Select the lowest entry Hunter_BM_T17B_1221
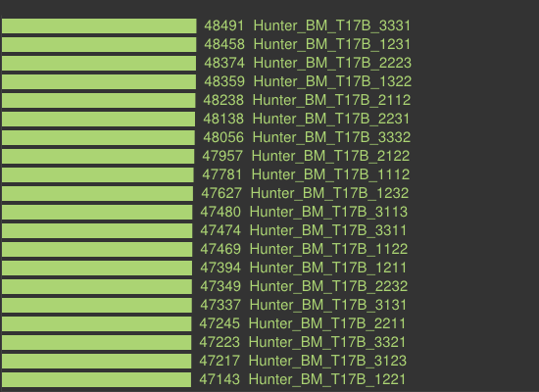 327,378
